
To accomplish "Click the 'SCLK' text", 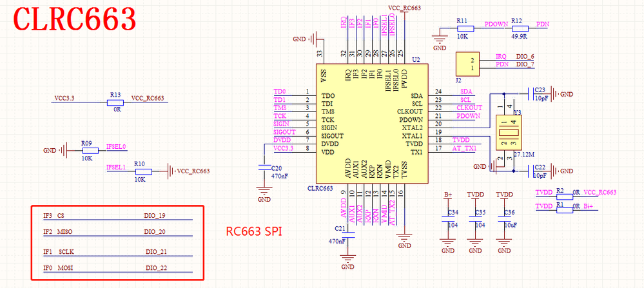I will (66, 251).
